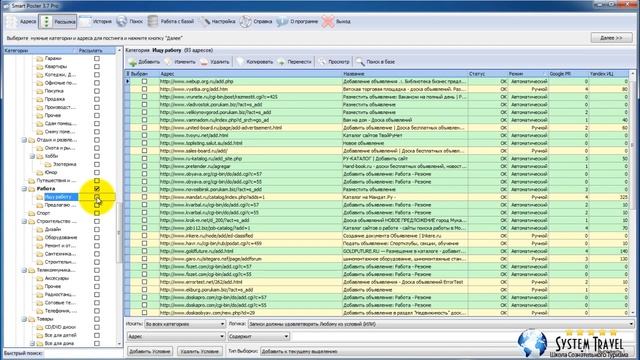Select the Сантехника... tree item
Screen dimensions: 640x360
pyautogui.click(x=60, y=254)
